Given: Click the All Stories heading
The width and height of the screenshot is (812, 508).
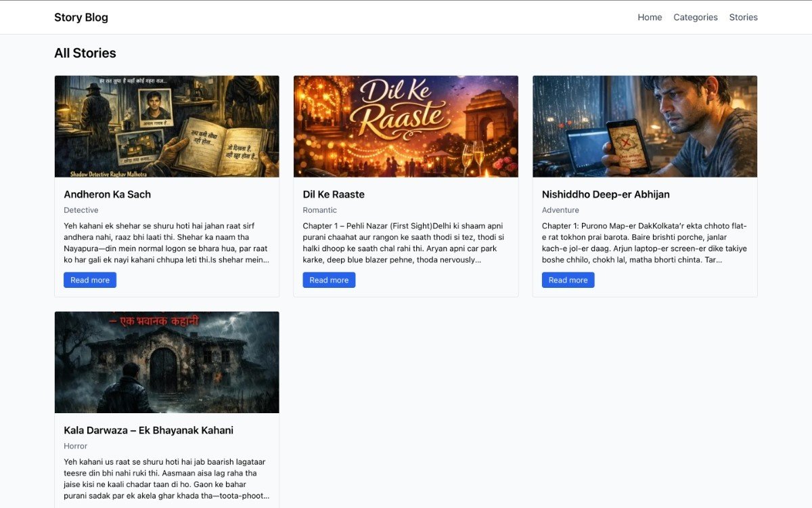Looking at the screenshot, I should (85, 54).
